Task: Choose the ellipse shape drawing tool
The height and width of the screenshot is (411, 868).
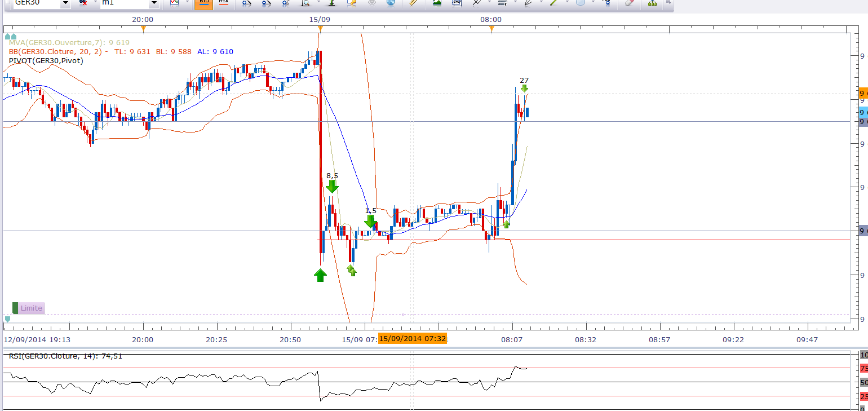Action: click(x=580, y=3)
